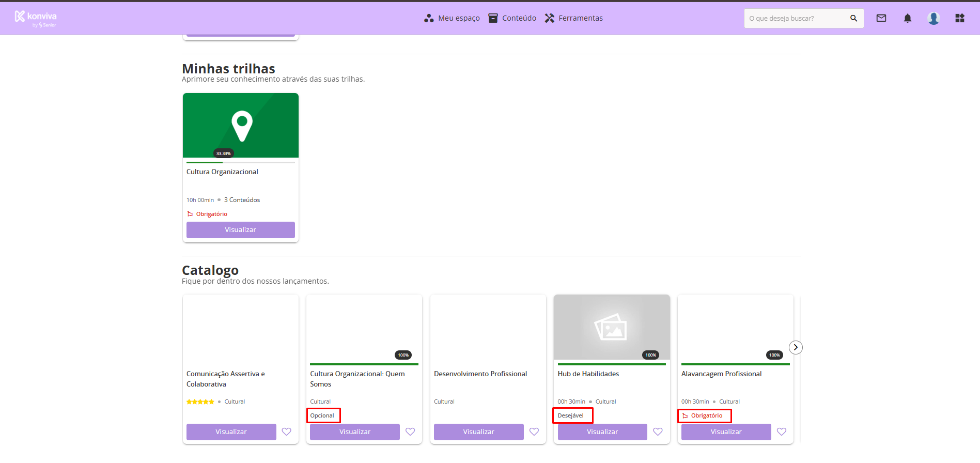This screenshot has height=463, width=980.
Task: Open the user profile avatar
Action: coord(933,18)
